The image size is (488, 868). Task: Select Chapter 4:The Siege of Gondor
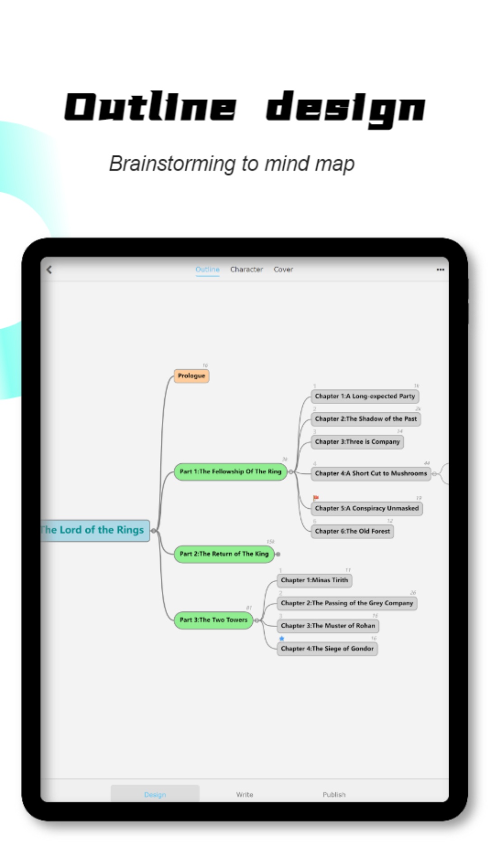(327, 648)
